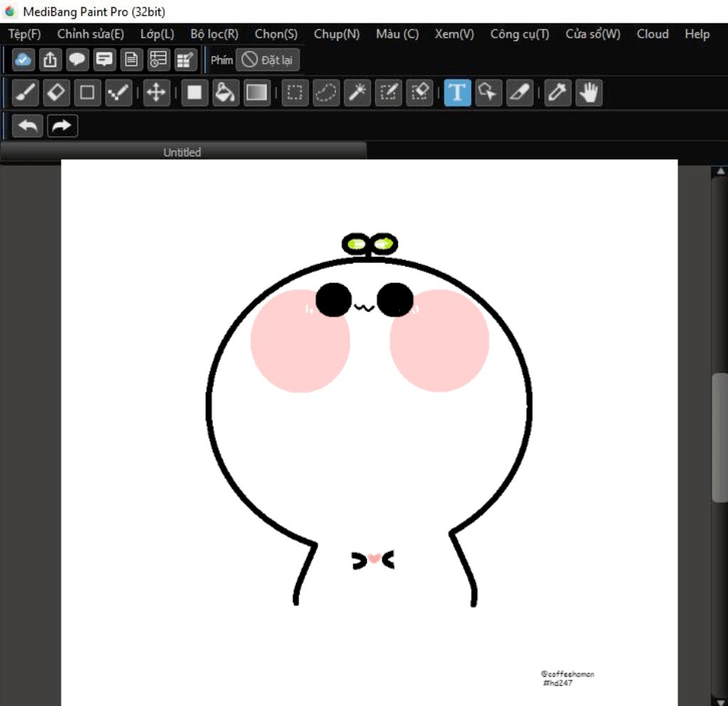Screen dimensions: 728x706
Task: Open the Màu (C) menu
Action: 397,34
